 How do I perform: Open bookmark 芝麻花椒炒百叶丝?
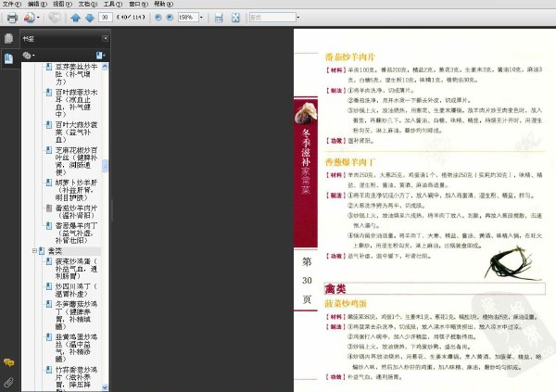76,161
